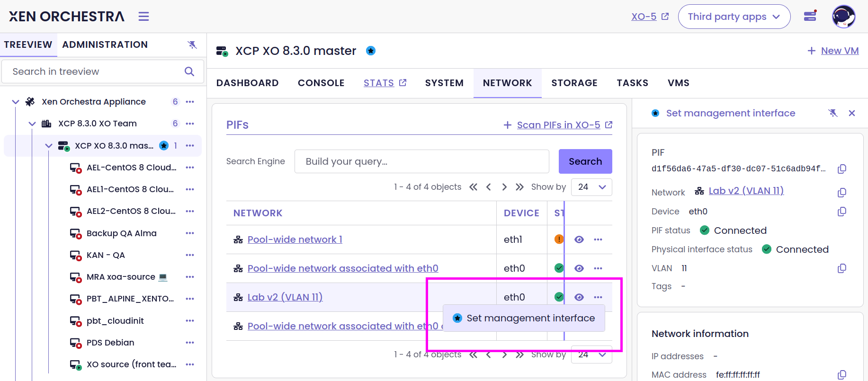Open the top Show by 24 dropdown
The image size is (868, 381).
[x=591, y=187]
